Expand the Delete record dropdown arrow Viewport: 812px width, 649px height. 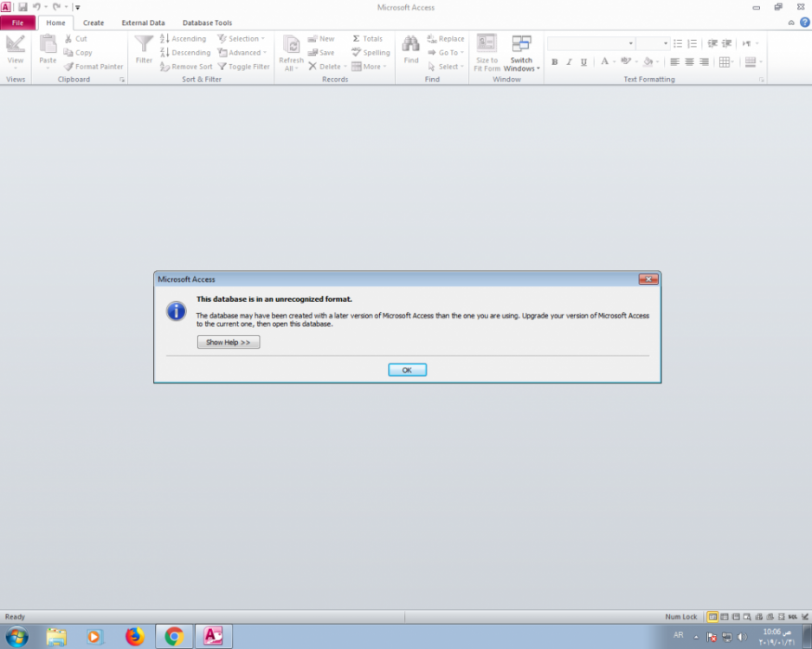(345, 67)
